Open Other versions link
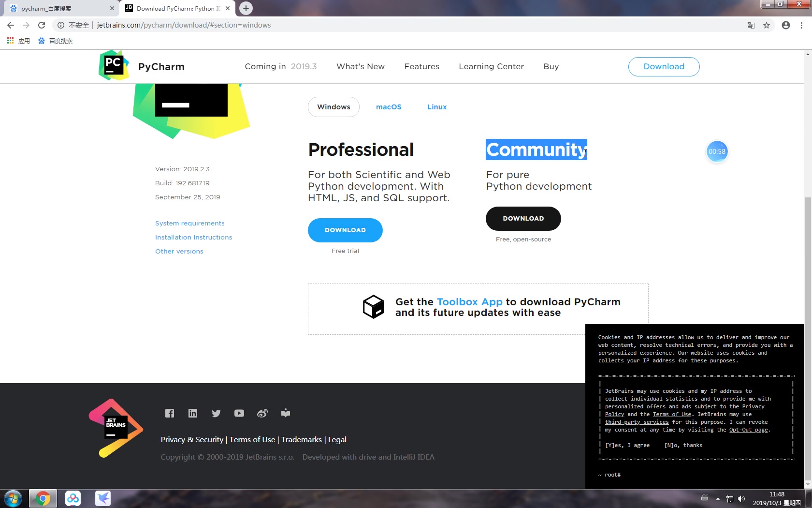Image resolution: width=812 pixels, height=508 pixels. [179, 251]
